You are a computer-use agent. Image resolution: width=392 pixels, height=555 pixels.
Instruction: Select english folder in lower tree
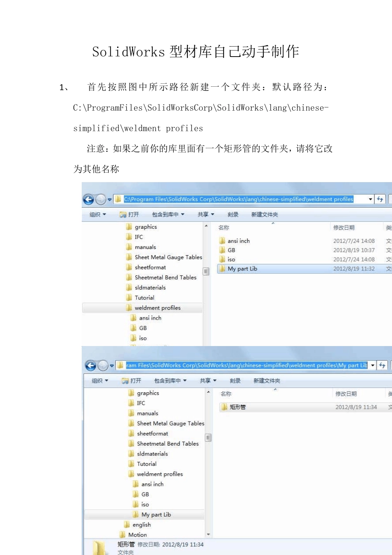tap(137, 525)
